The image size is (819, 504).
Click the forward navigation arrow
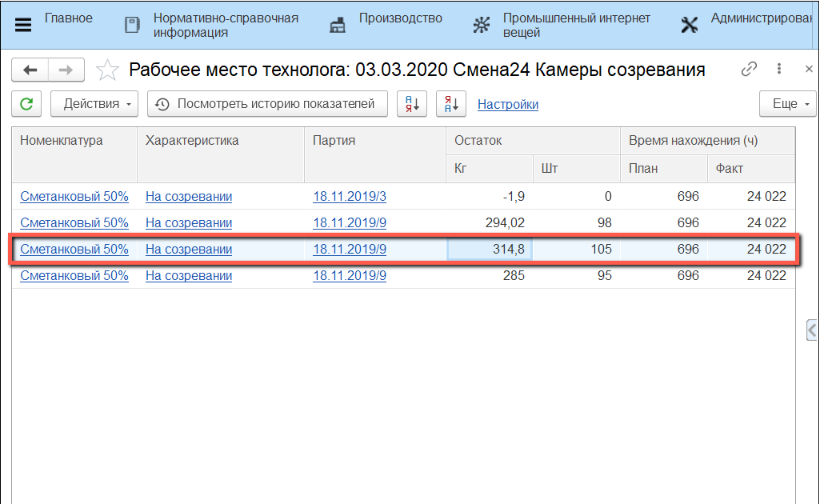(65, 70)
